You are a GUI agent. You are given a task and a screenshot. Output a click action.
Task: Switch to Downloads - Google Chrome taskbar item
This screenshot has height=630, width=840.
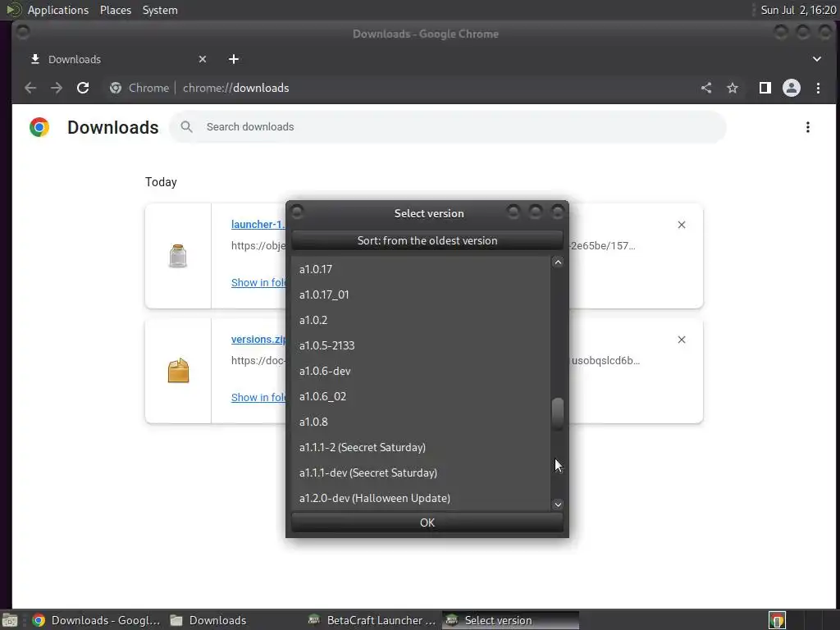pos(97,620)
